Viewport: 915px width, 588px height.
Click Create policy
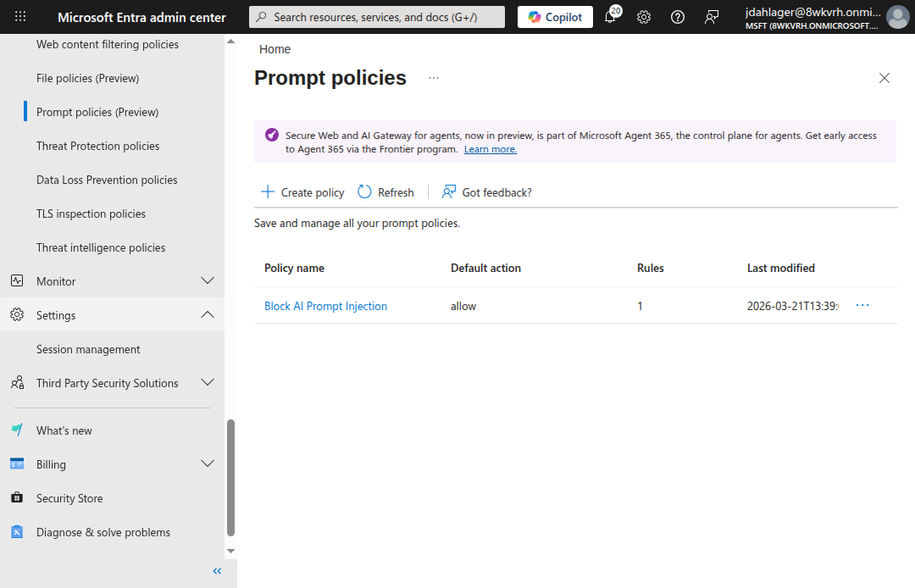(302, 191)
